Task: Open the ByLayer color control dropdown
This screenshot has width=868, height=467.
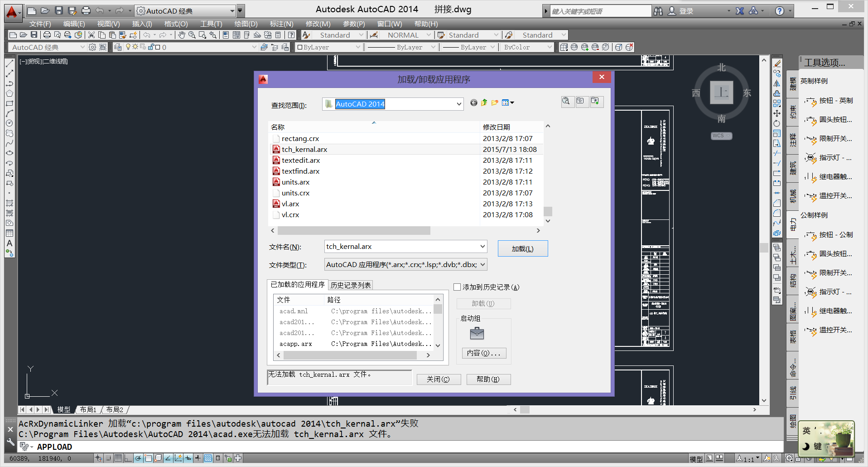Action: pos(358,47)
